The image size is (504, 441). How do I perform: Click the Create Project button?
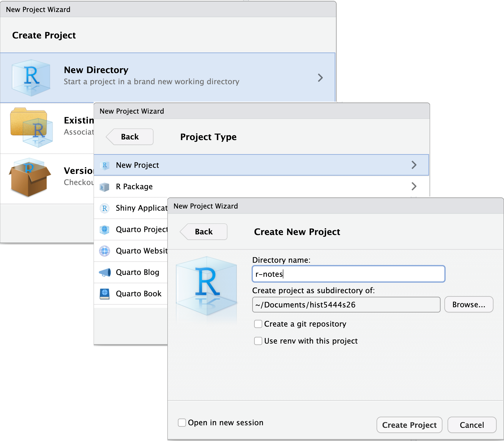[x=409, y=425]
